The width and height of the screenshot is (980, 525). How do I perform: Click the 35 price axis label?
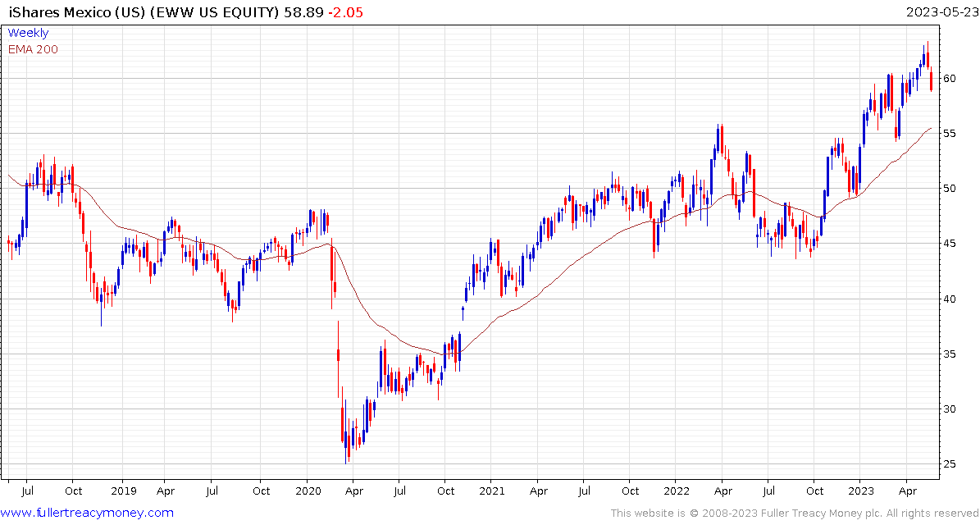click(x=950, y=354)
